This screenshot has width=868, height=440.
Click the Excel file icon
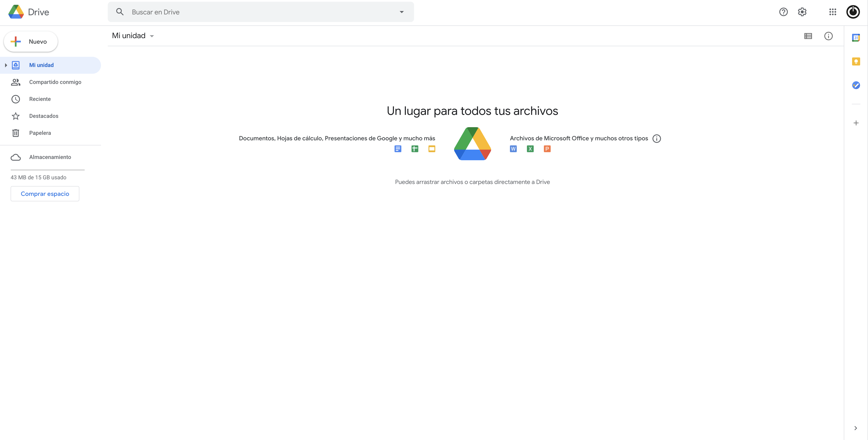click(530, 149)
